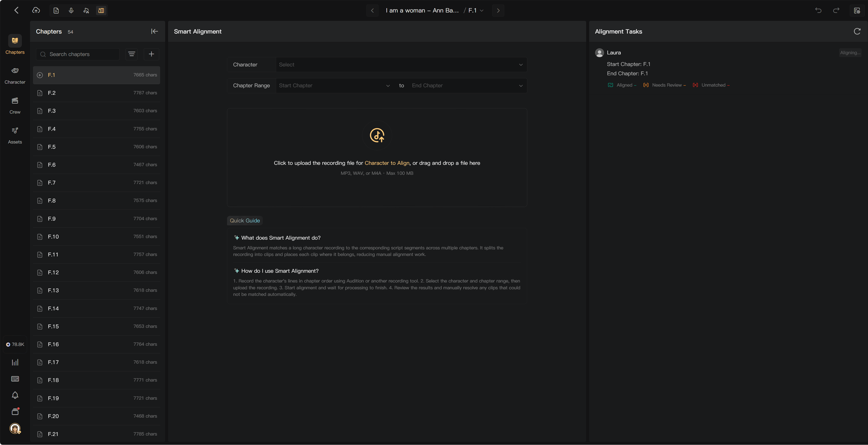Click the Quick Guide label
This screenshot has width=868, height=445.
(x=245, y=220)
